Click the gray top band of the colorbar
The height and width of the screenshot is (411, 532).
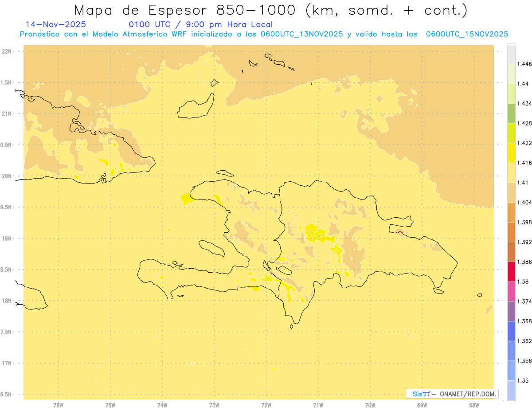pos(511,54)
